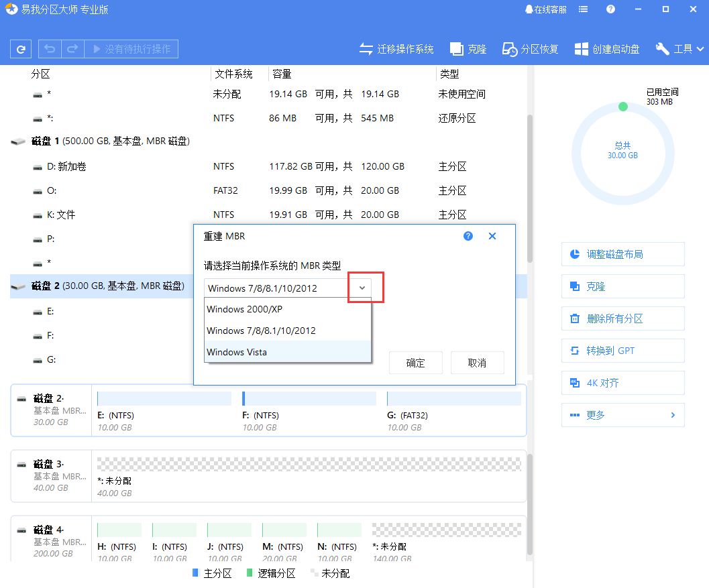The image size is (709, 588).
Task: Open the 创建启动盘 bootable media tool
Action: coord(606,49)
